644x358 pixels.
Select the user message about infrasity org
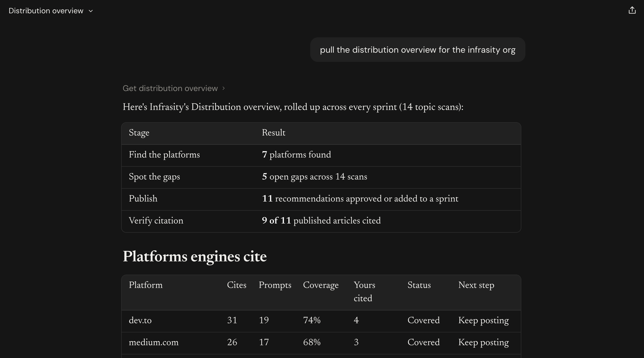(x=418, y=50)
